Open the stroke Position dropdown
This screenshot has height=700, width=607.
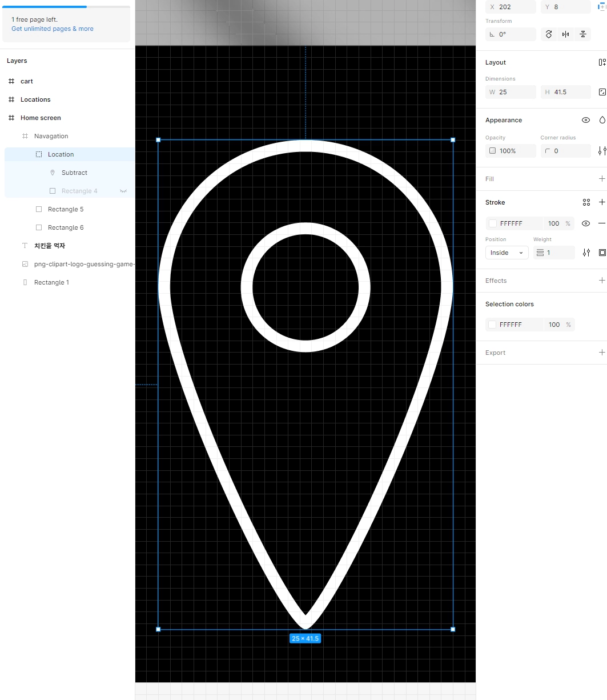click(x=507, y=253)
